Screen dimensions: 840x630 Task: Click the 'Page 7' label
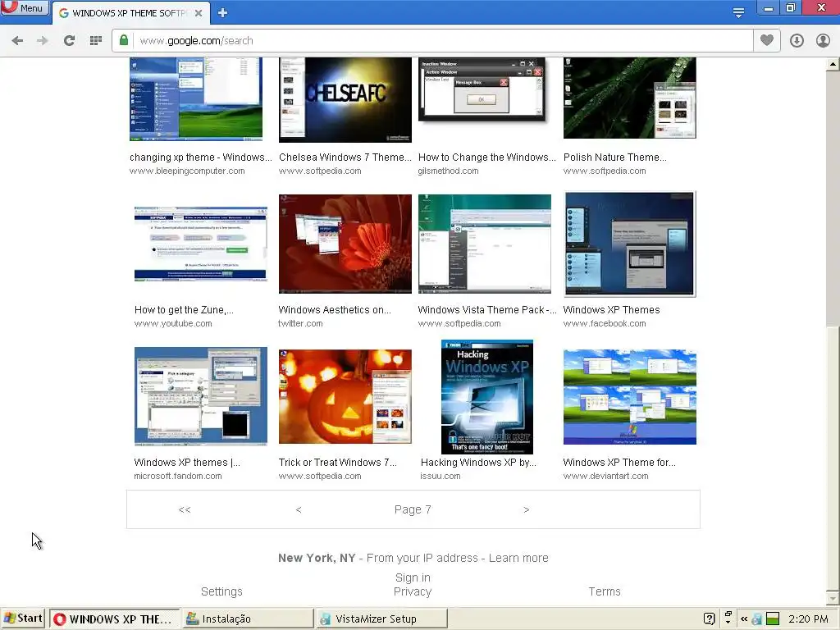(413, 509)
